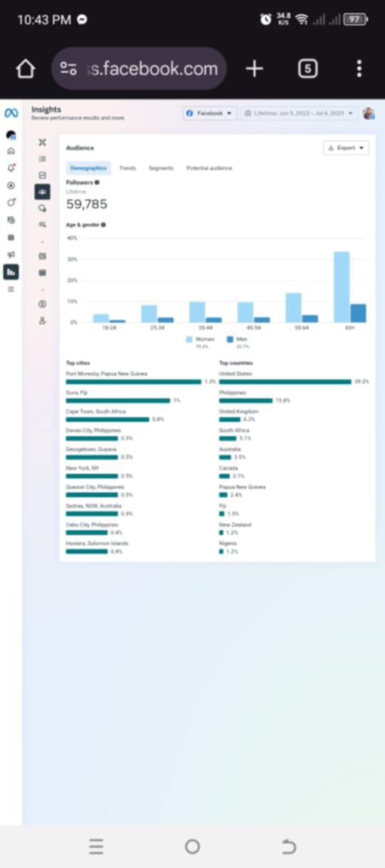The height and width of the screenshot is (868, 385).
Task: Open the Earnings dollar icon in Insights submenu
Action: click(42, 304)
